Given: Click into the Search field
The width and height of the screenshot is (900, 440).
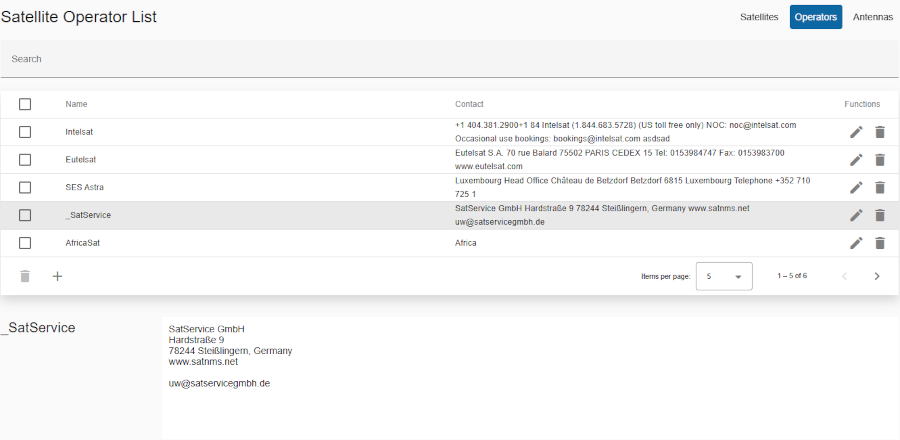Looking at the screenshot, I should (450, 59).
